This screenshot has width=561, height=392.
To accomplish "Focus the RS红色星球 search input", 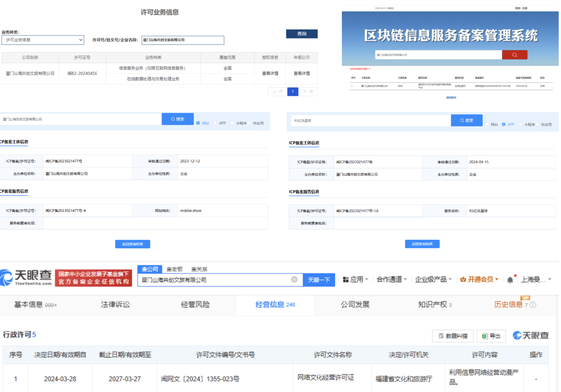I will tap(371, 121).
